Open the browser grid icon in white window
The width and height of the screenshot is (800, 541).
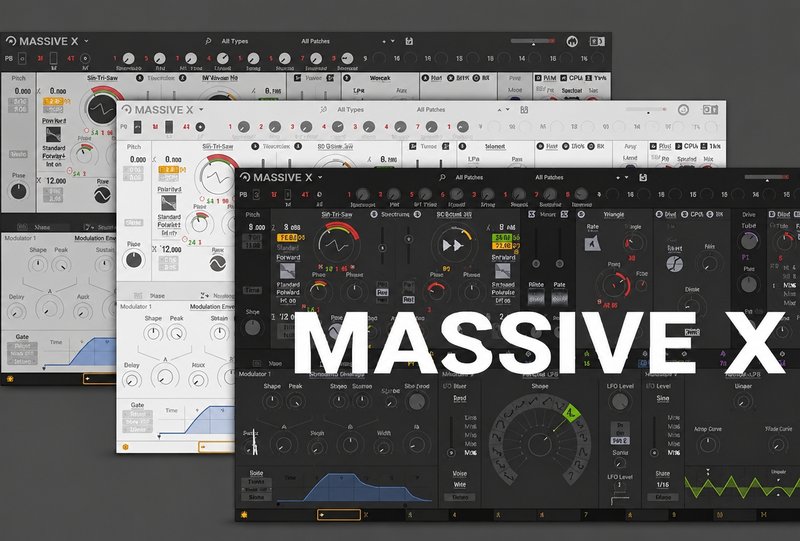pos(524,109)
